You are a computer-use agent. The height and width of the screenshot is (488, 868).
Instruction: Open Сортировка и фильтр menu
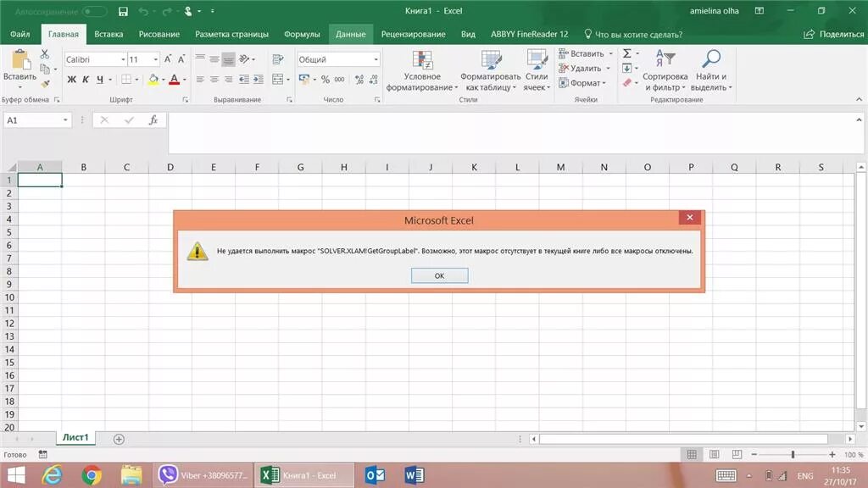pos(665,71)
